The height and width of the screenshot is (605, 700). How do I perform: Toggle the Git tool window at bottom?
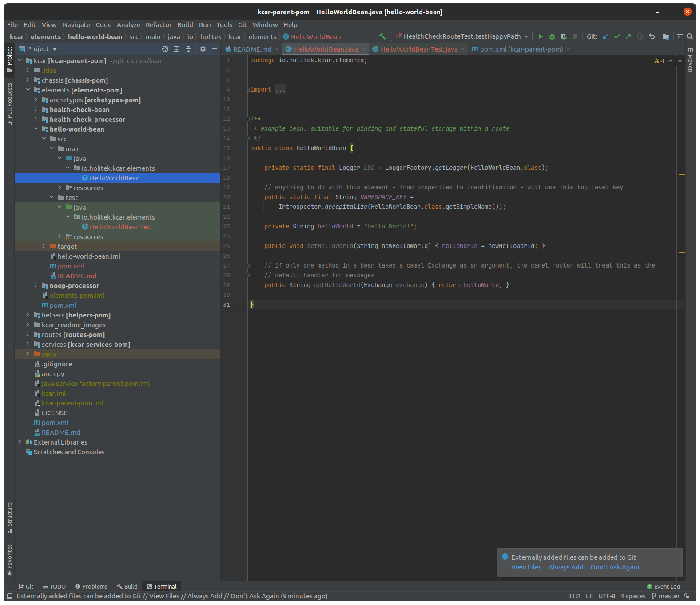click(x=26, y=586)
